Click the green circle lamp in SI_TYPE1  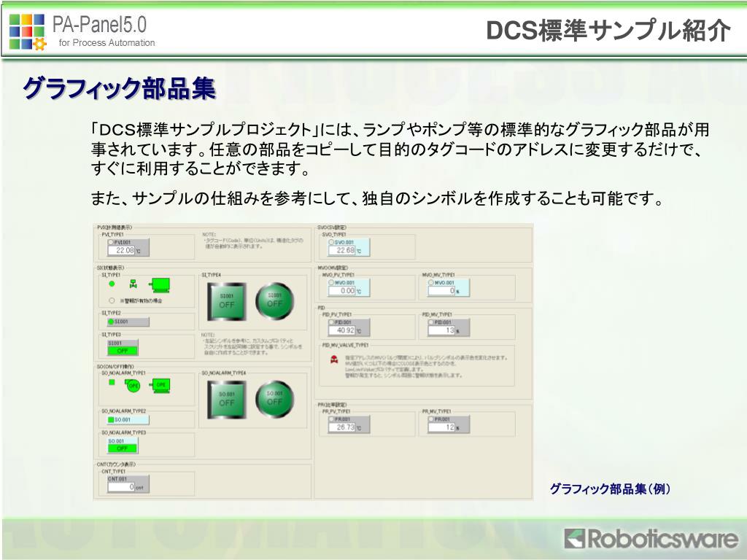click(112, 284)
